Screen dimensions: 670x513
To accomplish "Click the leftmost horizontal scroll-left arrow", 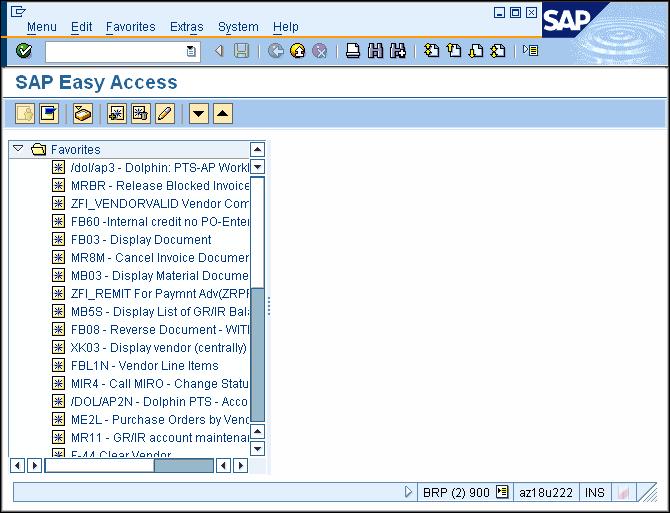I will (17, 465).
